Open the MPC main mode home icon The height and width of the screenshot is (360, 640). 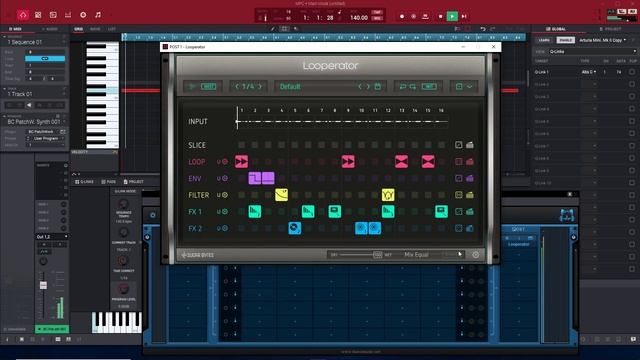coord(23,15)
